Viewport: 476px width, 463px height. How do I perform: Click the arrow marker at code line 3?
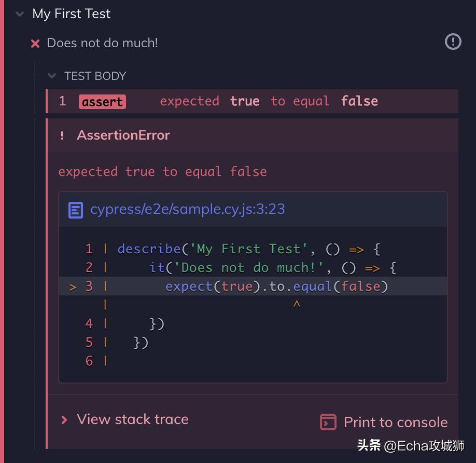73,287
